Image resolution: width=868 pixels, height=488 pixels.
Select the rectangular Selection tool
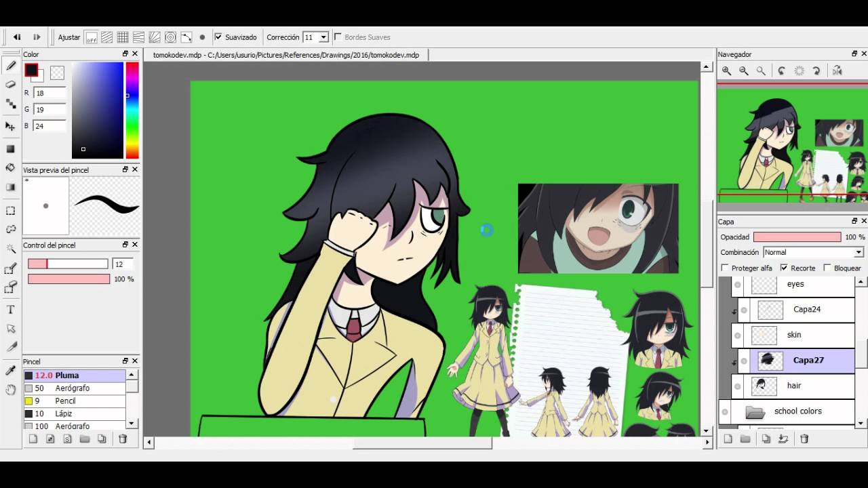(10, 211)
